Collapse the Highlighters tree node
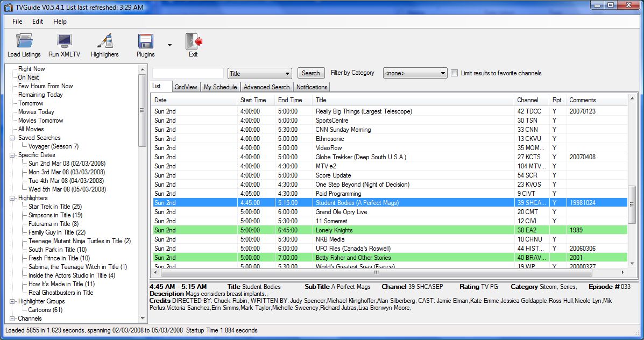 coord(12,199)
